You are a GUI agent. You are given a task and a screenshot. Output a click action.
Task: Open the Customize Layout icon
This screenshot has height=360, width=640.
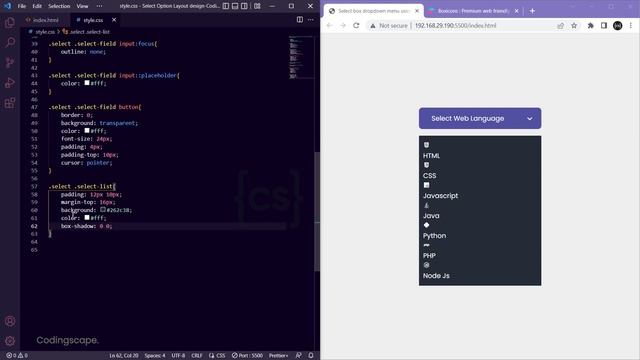[x=257, y=6]
